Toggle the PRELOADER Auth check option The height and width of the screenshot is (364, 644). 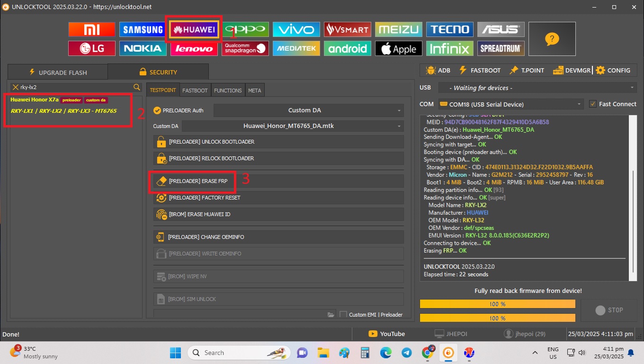coord(158,110)
